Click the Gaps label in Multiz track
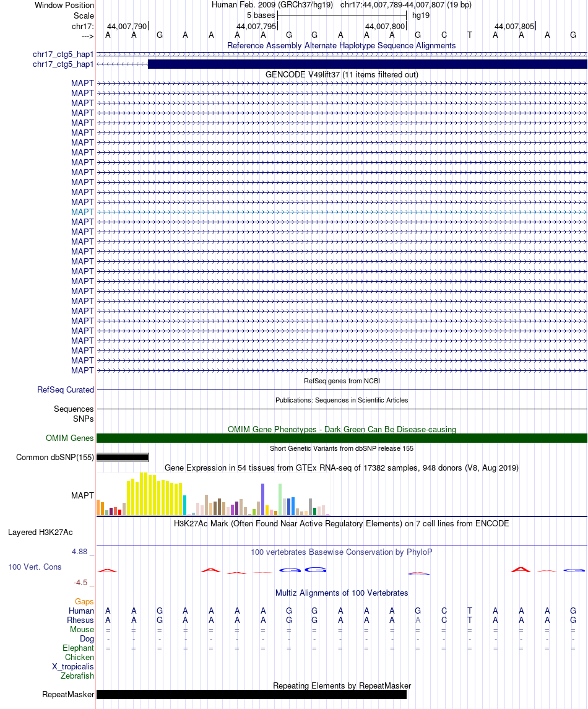Viewport: 588px width, 709px height. [x=84, y=602]
